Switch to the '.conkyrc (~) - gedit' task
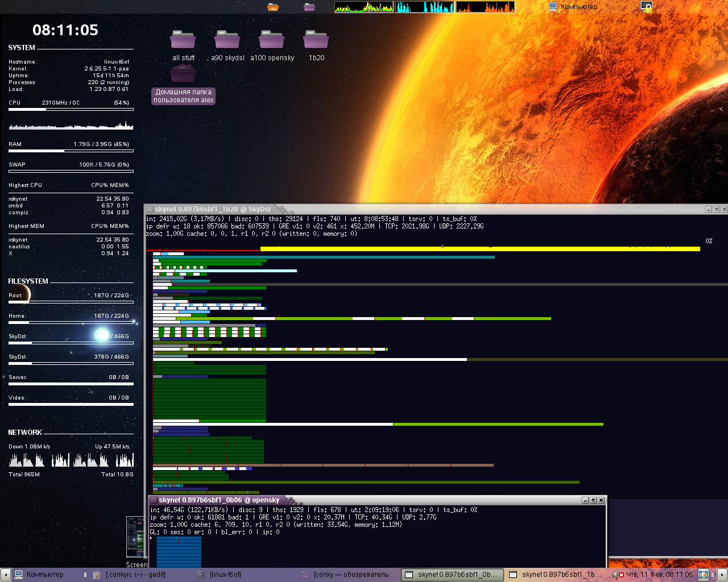 [x=129, y=575]
